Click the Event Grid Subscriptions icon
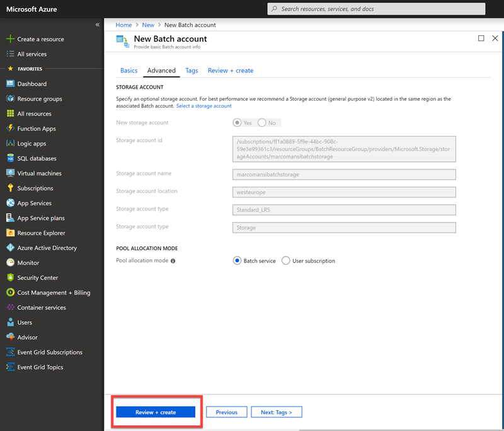The image size is (504, 431). coord(10,352)
